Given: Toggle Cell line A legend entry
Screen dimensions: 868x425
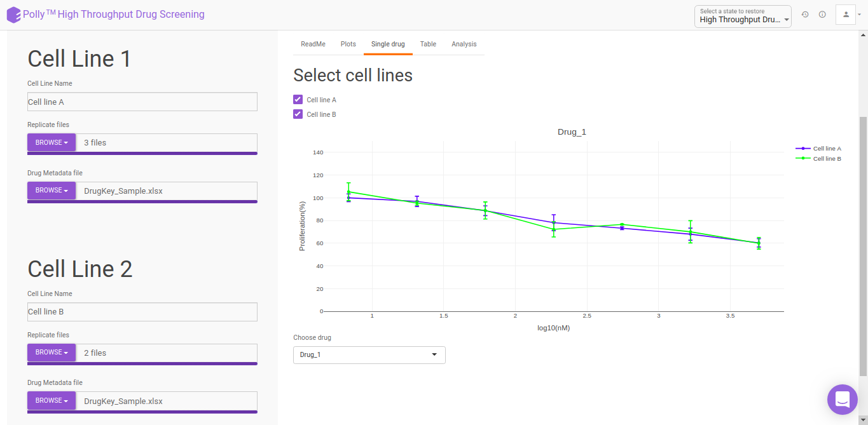Looking at the screenshot, I should (x=818, y=148).
